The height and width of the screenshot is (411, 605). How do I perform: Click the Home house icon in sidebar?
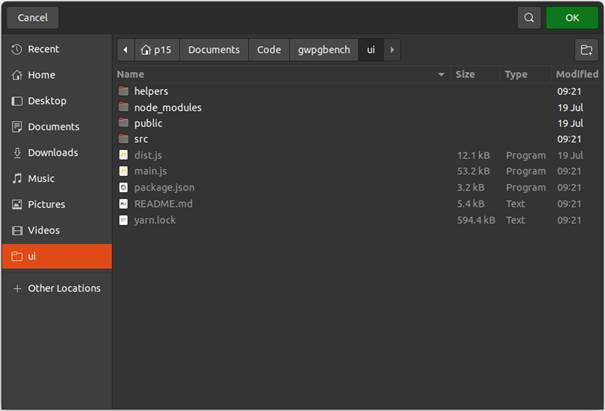[17, 75]
